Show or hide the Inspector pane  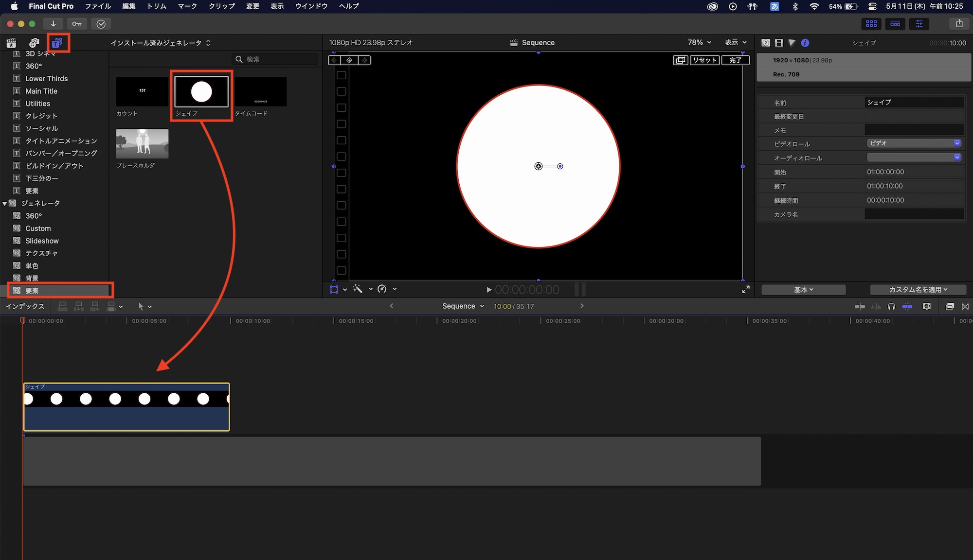point(919,23)
